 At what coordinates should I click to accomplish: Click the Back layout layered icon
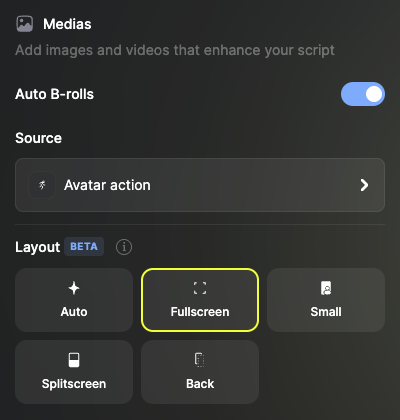(x=200, y=360)
